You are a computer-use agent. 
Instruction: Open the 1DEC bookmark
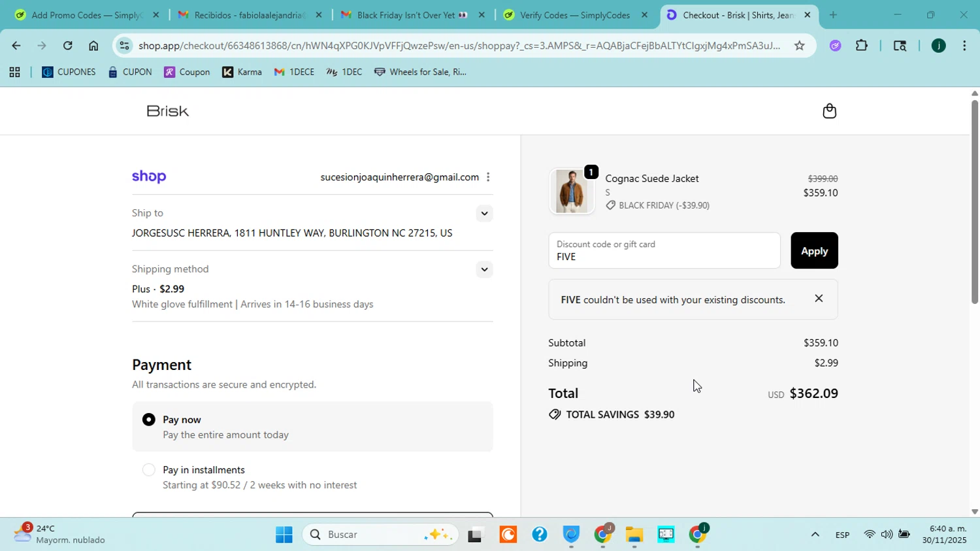[344, 73]
